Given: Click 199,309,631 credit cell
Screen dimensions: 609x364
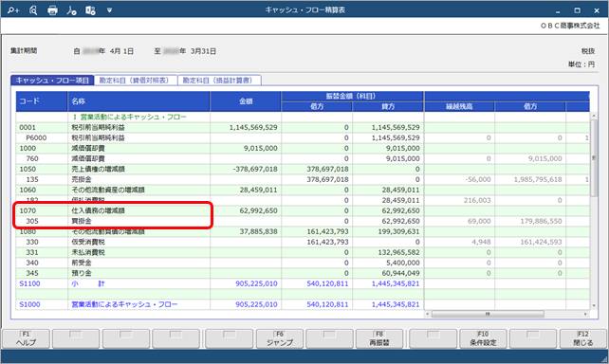Looking at the screenshot, I should click(388, 231).
